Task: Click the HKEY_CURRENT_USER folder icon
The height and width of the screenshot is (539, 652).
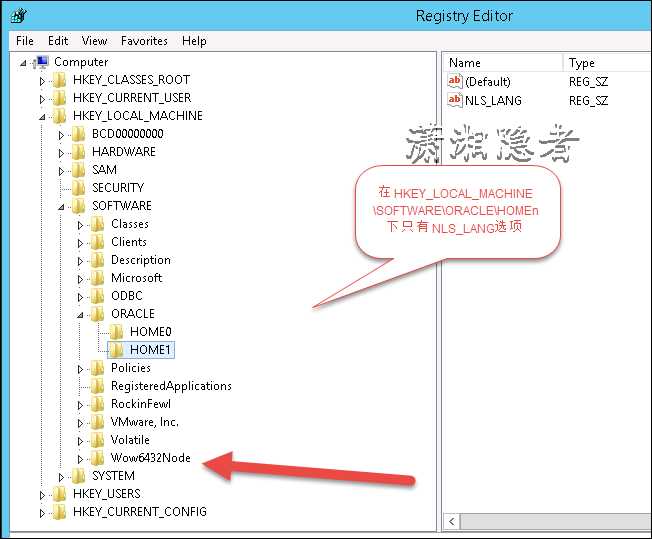Action: coord(60,98)
